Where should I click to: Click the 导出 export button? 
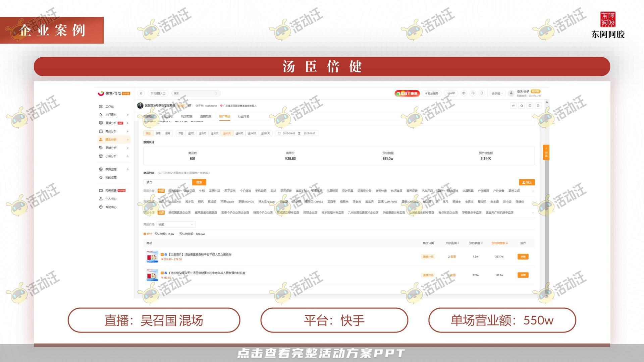(x=527, y=182)
